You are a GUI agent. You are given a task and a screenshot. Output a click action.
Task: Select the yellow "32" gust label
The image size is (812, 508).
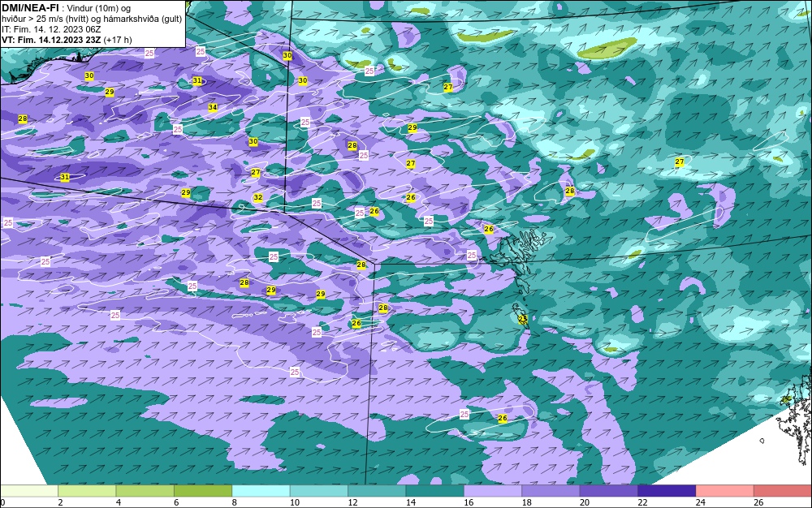pyautogui.click(x=258, y=198)
